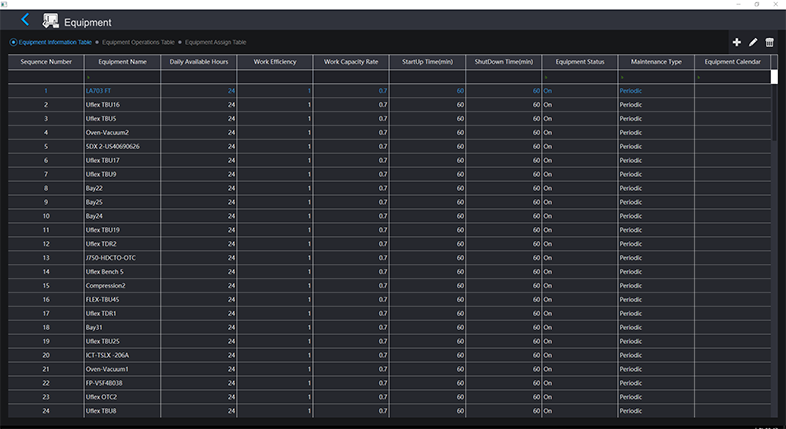Viewport: 786px width, 429px height.
Task: Click the Equipment module icon in header
Action: point(50,20)
